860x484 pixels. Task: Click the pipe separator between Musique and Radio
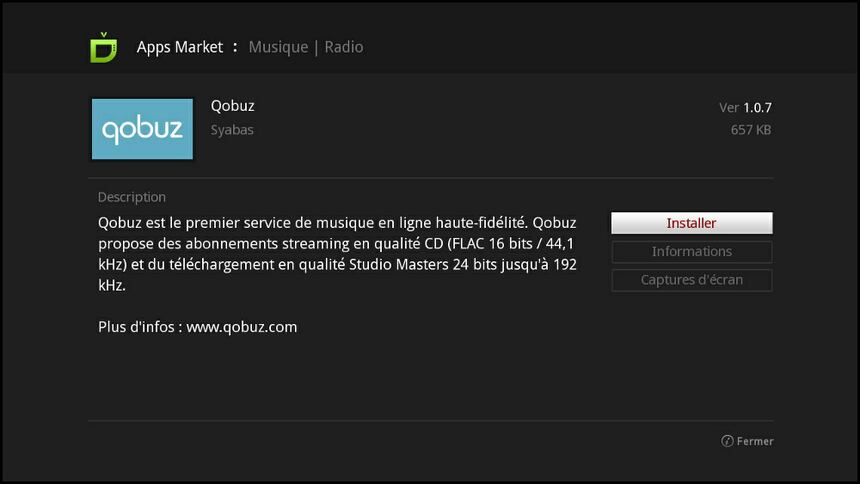[316, 48]
